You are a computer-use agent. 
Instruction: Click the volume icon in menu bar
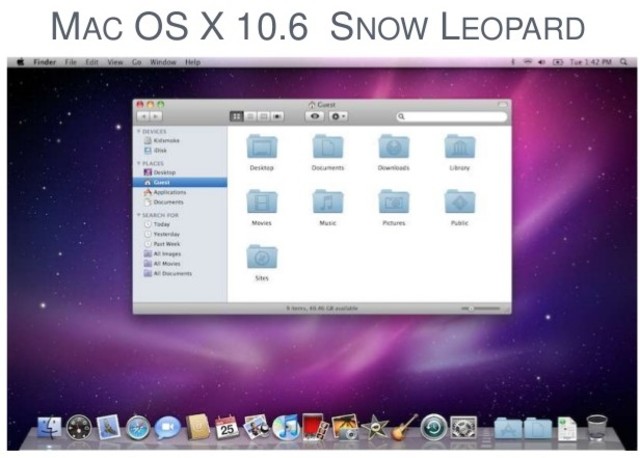tap(542, 62)
